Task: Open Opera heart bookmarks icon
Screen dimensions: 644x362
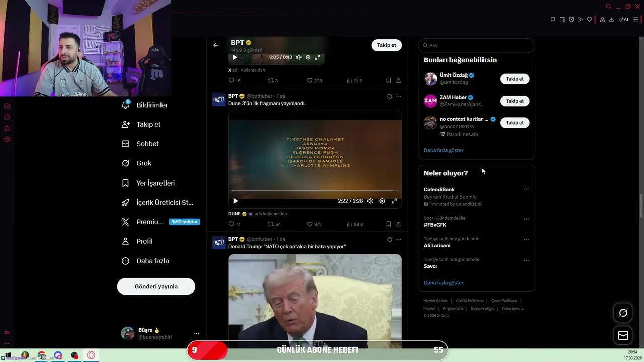Action: pyautogui.click(x=589, y=19)
